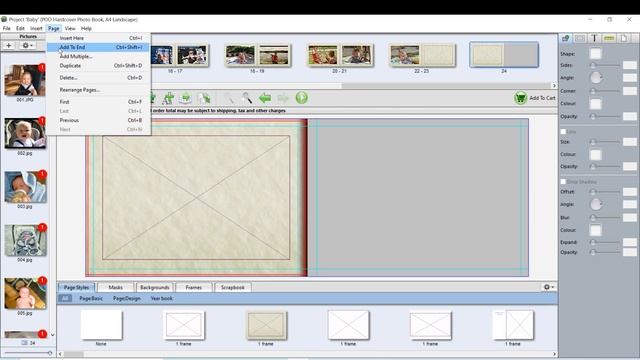Select the Scrapbook tab
The width and height of the screenshot is (640, 360).
point(233,287)
